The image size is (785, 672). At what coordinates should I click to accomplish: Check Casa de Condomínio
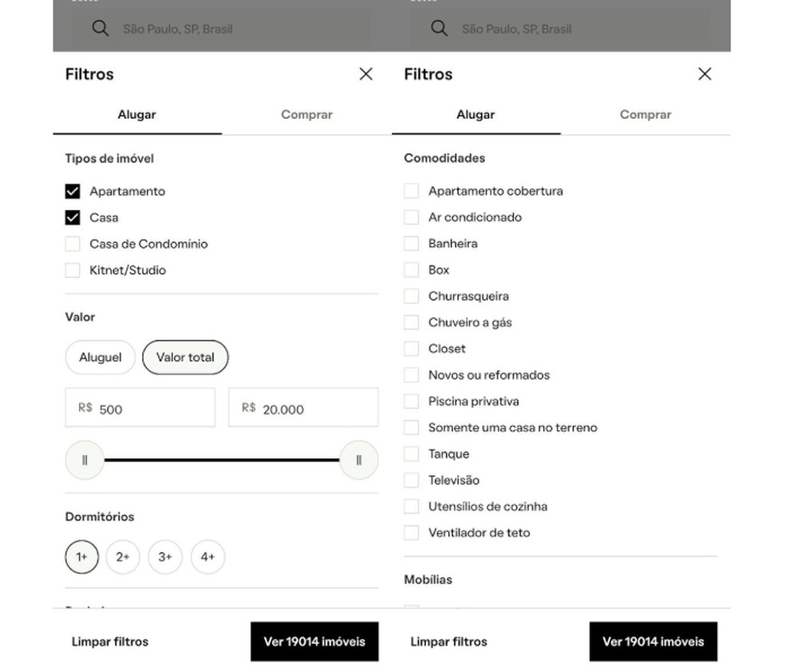point(73,243)
